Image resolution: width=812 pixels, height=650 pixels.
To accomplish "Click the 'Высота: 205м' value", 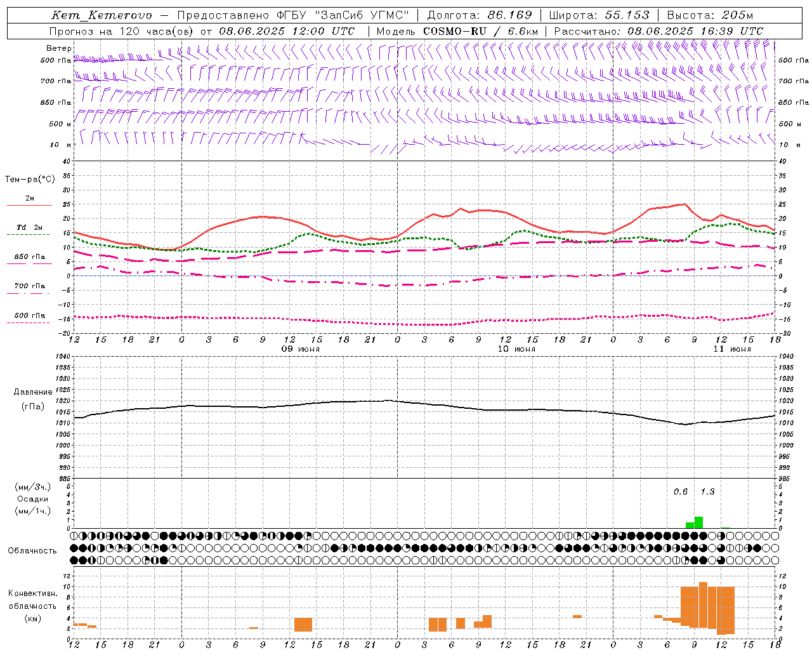I will click(710, 15).
